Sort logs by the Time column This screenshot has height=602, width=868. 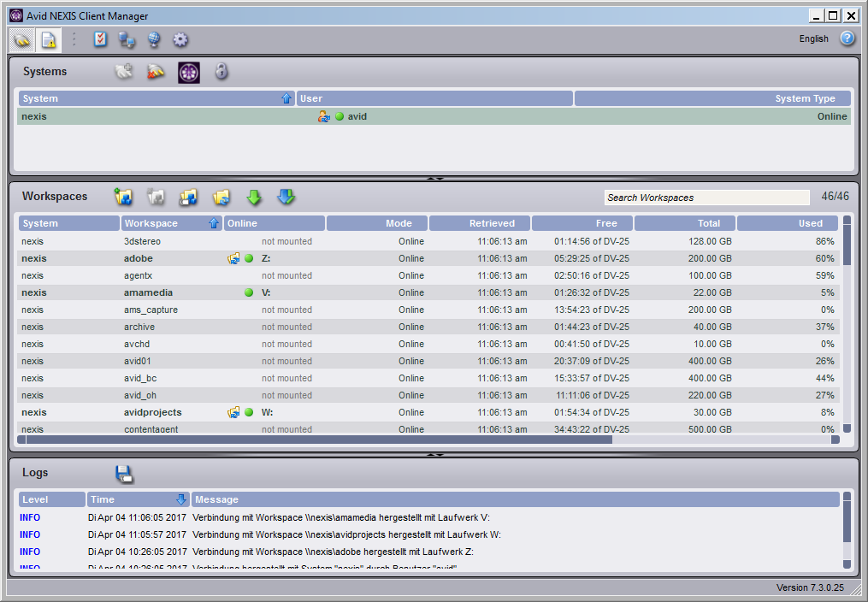139,499
